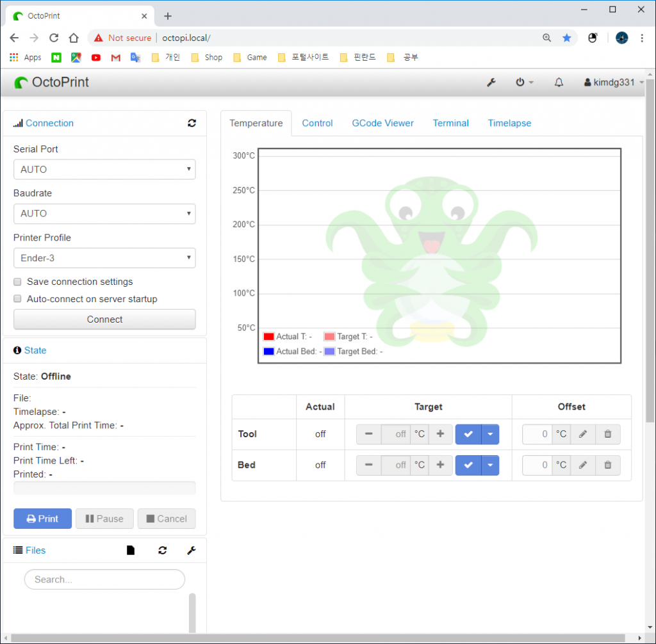This screenshot has height=644, width=656.
Task: Open the Serial Port dropdown
Action: 104,170
